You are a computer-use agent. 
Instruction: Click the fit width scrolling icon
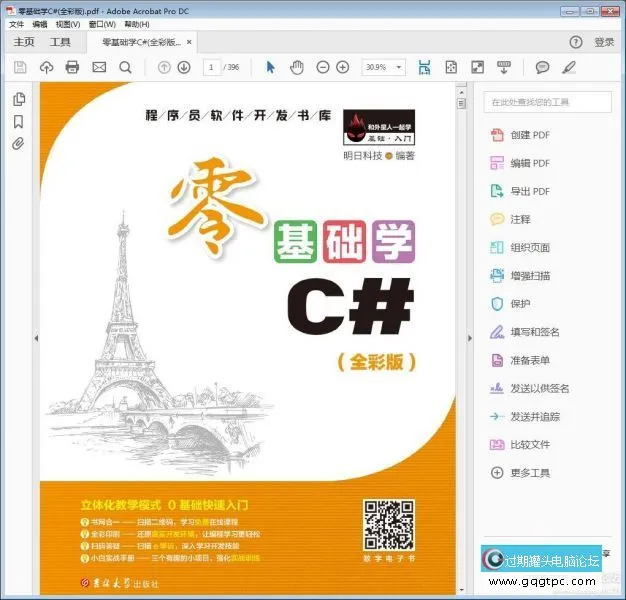click(x=424, y=67)
